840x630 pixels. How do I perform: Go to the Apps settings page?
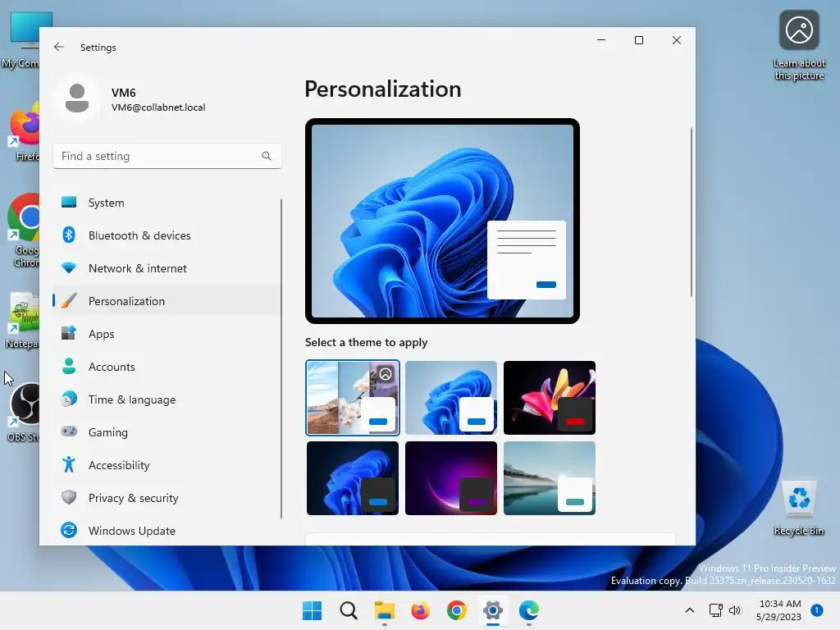tap(167, 334)
